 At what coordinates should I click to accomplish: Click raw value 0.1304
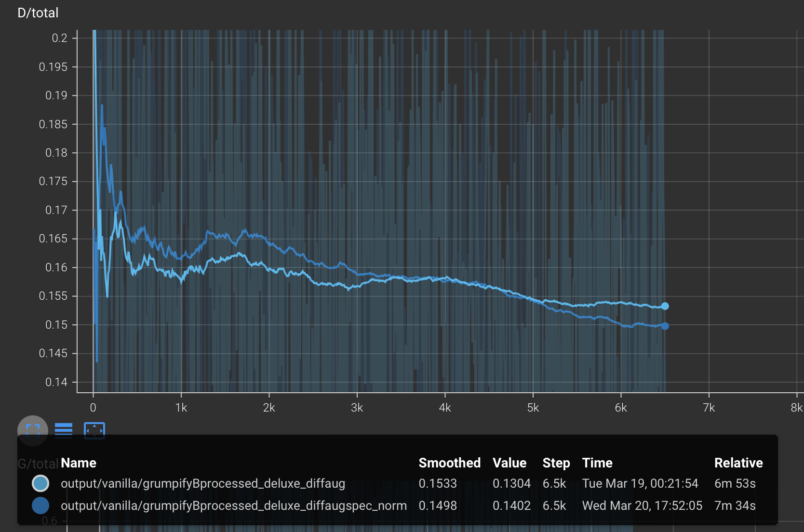511,483
